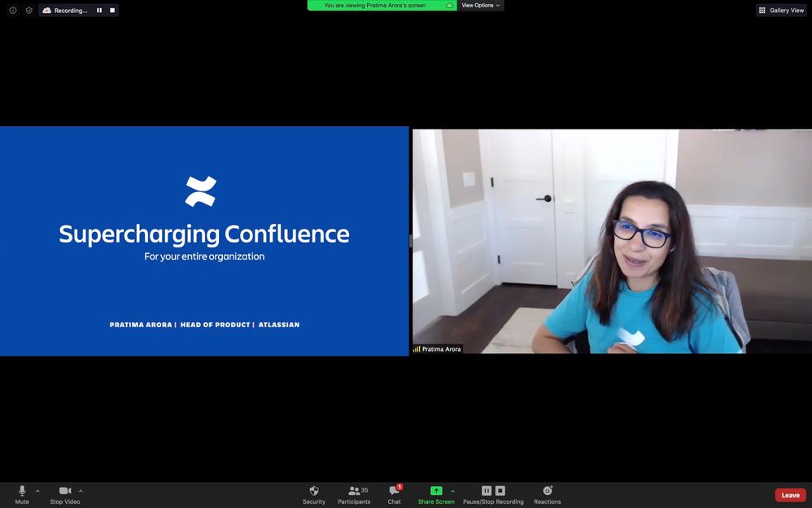The height and width of the screenshot is (508, 812).
Task: Stop recording from the top-left indicator
Action: pos(112,11)
